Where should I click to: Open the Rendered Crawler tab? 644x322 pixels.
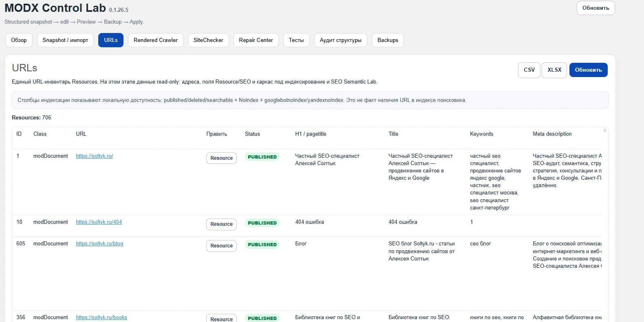(x=156, y=40)
